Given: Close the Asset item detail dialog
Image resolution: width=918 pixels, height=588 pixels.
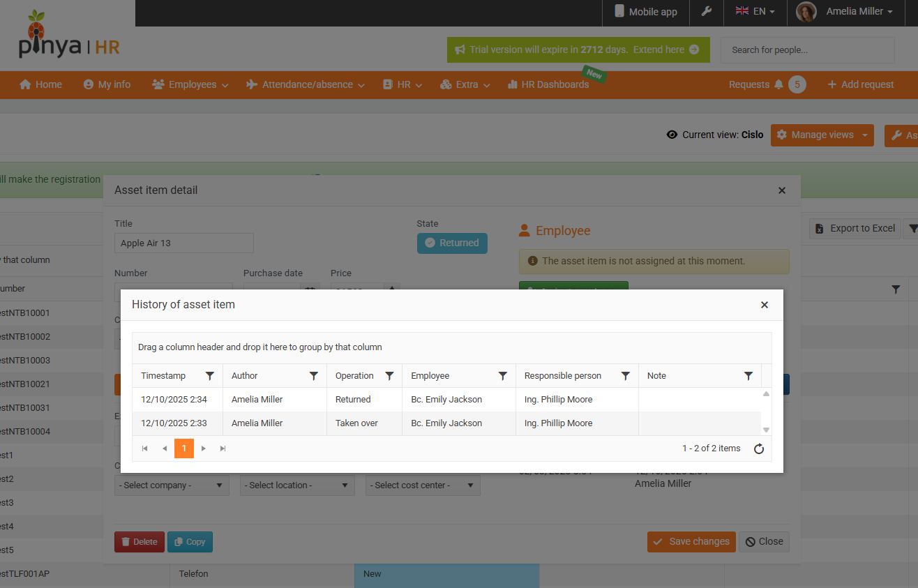Looking at the screenshot, I should point(782,190).
